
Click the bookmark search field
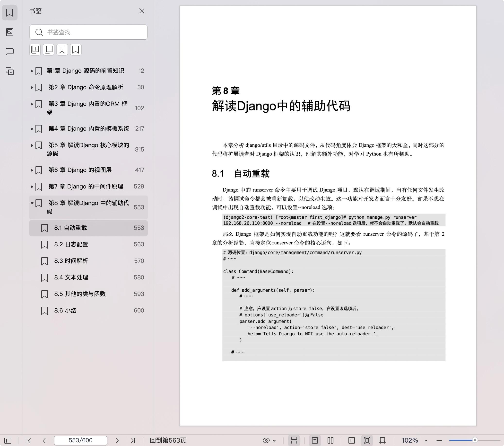88,32
